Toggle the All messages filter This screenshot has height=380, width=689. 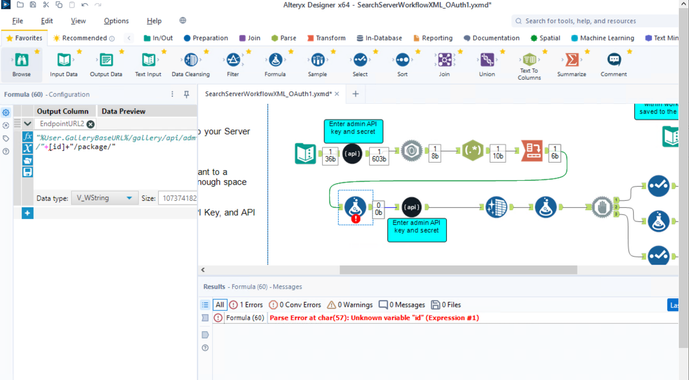[x=220, y=305]
